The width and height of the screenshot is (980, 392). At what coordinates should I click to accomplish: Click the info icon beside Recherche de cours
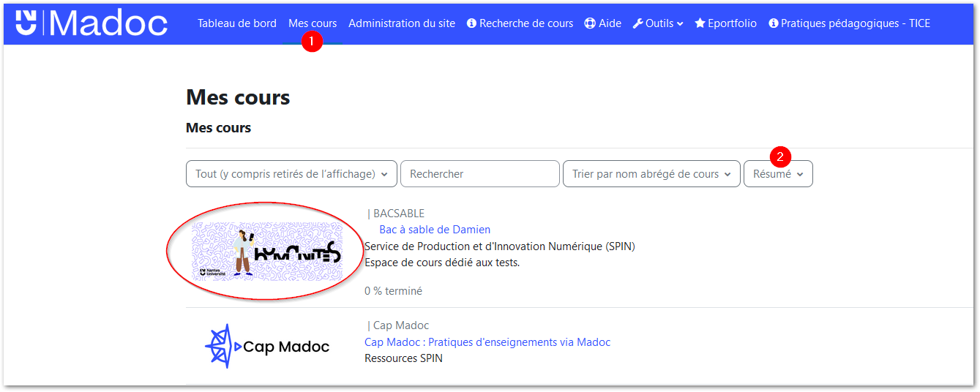coord(471,23)
